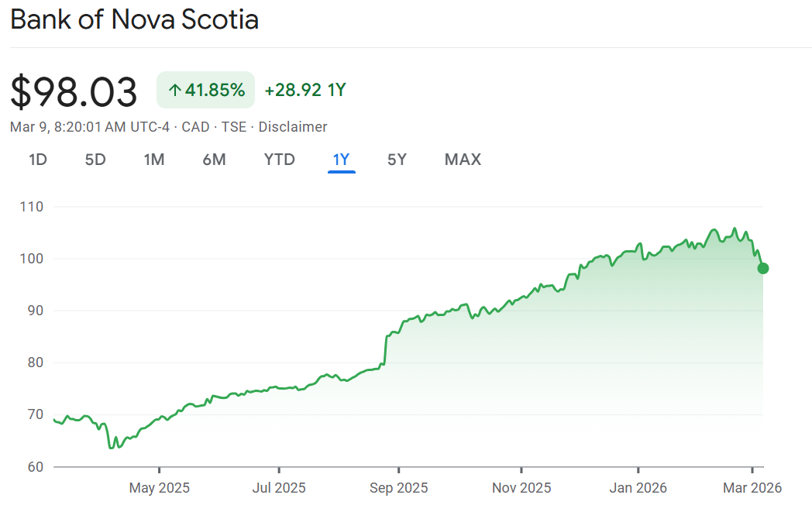Image resolution: width=812 pixels, height=512 pixels.
Task: Show the 1M chart view
Action: click(154, 160)
